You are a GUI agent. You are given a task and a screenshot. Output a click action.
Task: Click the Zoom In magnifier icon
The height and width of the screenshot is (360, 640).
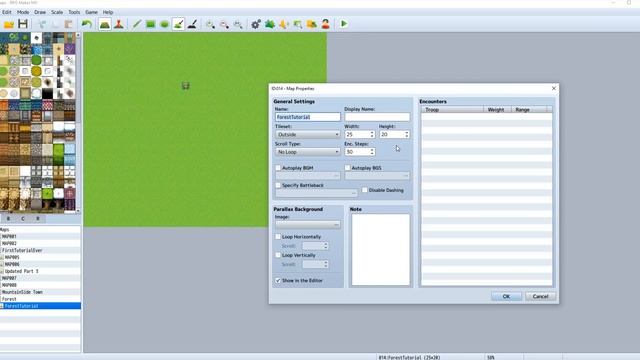point(210,24)
